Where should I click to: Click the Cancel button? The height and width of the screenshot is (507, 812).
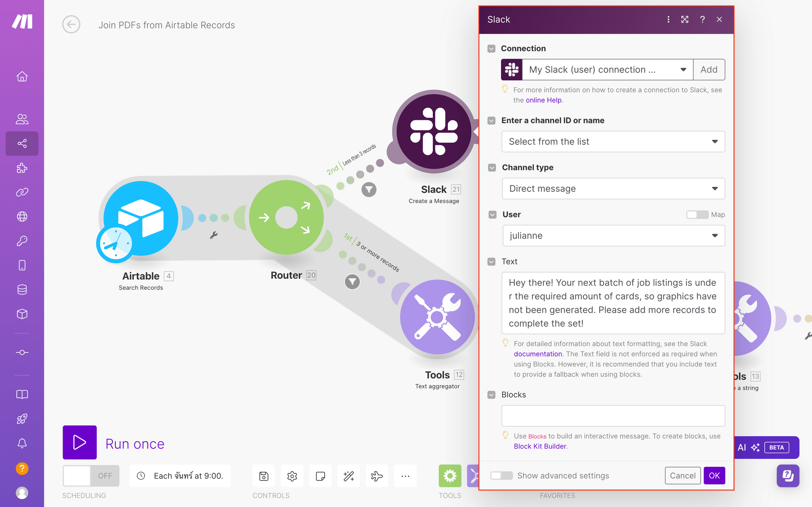[x=682, y=476]
